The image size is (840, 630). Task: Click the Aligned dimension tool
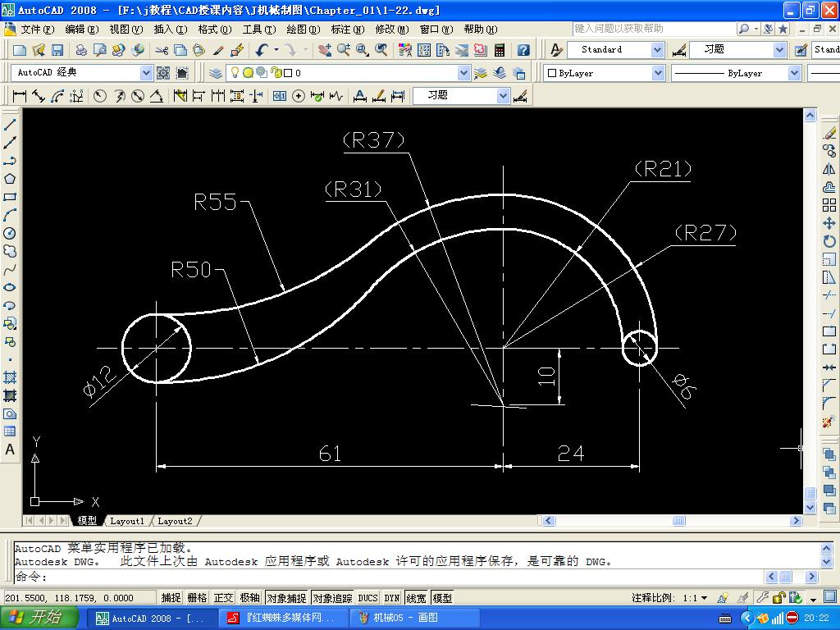(38, 96)
